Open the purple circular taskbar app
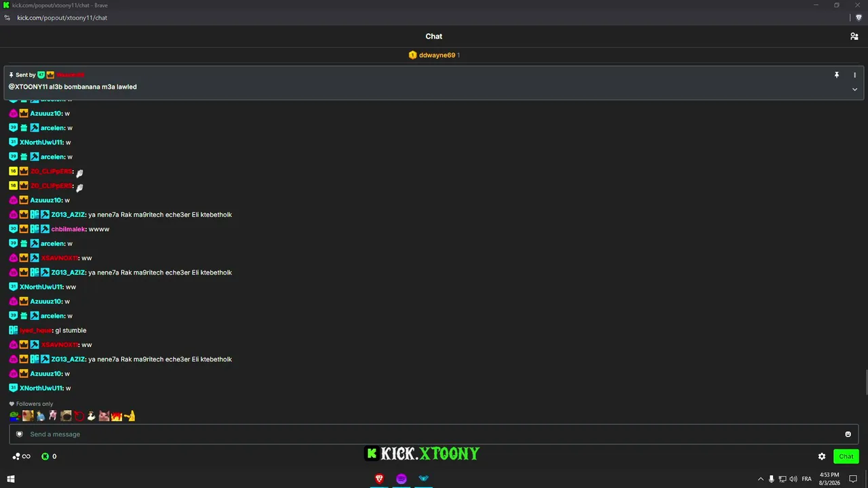Image resolution: width=868 pixels, height=488 pixels. point(401,479)
